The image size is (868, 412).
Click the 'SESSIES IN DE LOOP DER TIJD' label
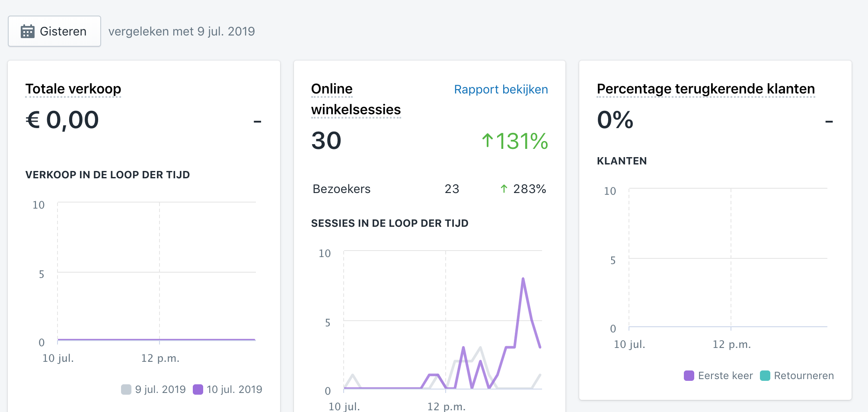[x=390, y=223]
